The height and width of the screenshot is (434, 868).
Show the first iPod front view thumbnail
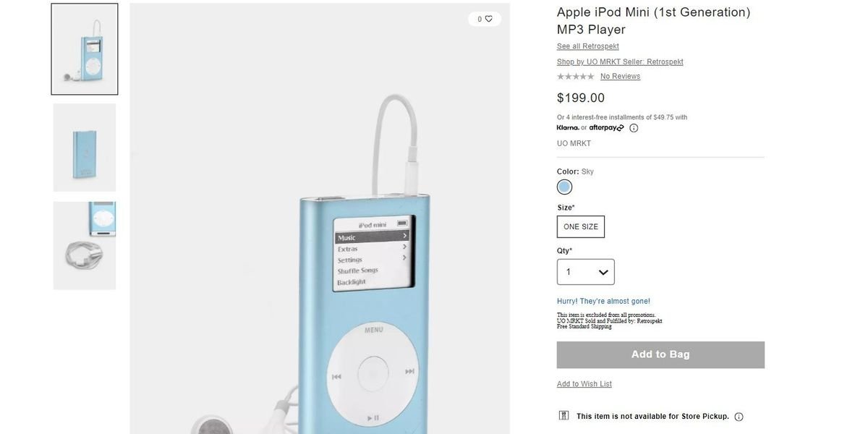point(85,49)
